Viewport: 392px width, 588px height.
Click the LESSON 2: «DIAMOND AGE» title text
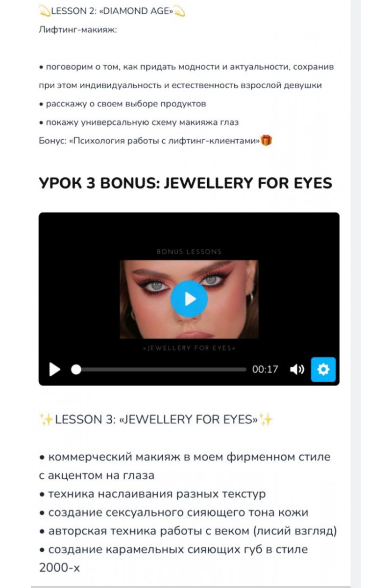(112, 11)
